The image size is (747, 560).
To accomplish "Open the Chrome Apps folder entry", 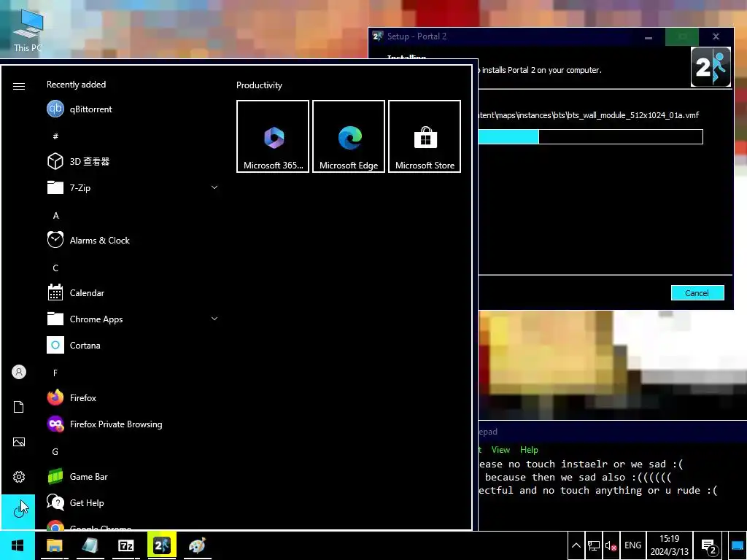I will 131,319.
